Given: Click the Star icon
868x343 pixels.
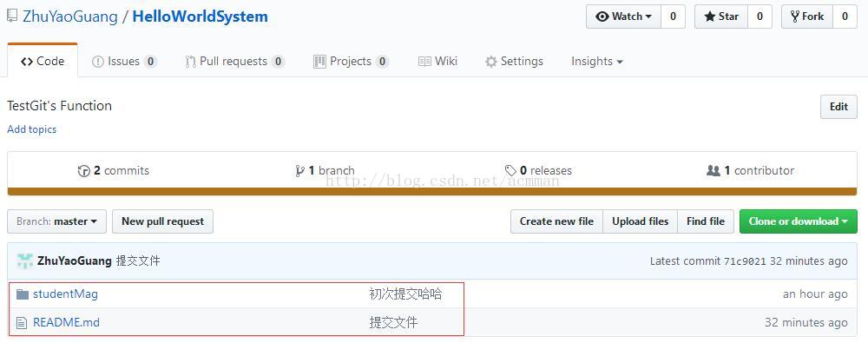Looking at the screenshot, I should [x=710, y=16].
